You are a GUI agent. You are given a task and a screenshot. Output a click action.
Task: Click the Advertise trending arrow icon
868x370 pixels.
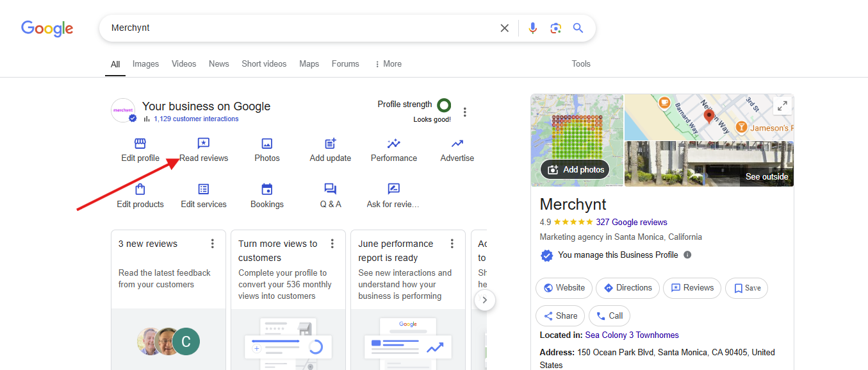pos(457,144)
